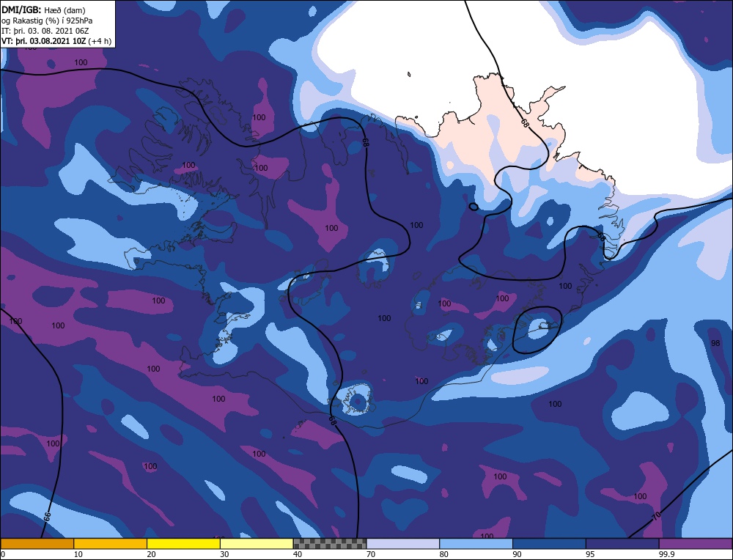Select the dark indigo 95–99.9 legend swatch
The width and height of the screenshot is (733, 560).
(x=622, y=543)
